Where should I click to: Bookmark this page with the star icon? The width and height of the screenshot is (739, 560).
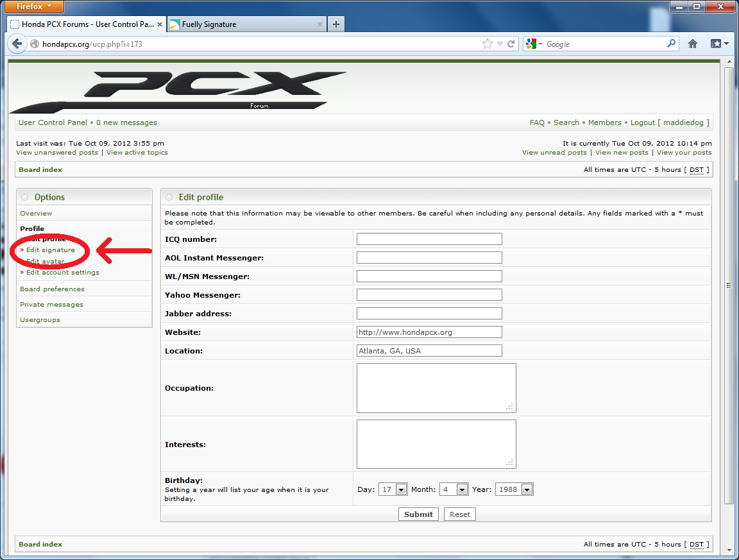(488, 44)
